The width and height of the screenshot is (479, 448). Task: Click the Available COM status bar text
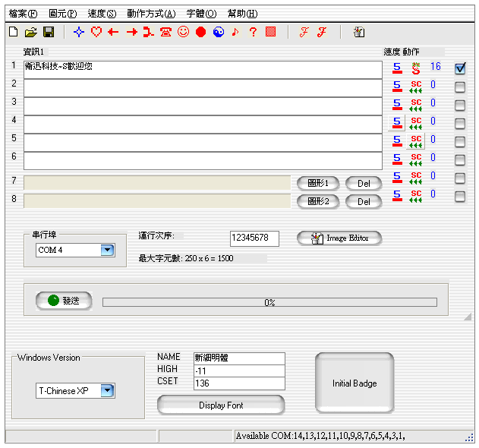coord(320,436)
